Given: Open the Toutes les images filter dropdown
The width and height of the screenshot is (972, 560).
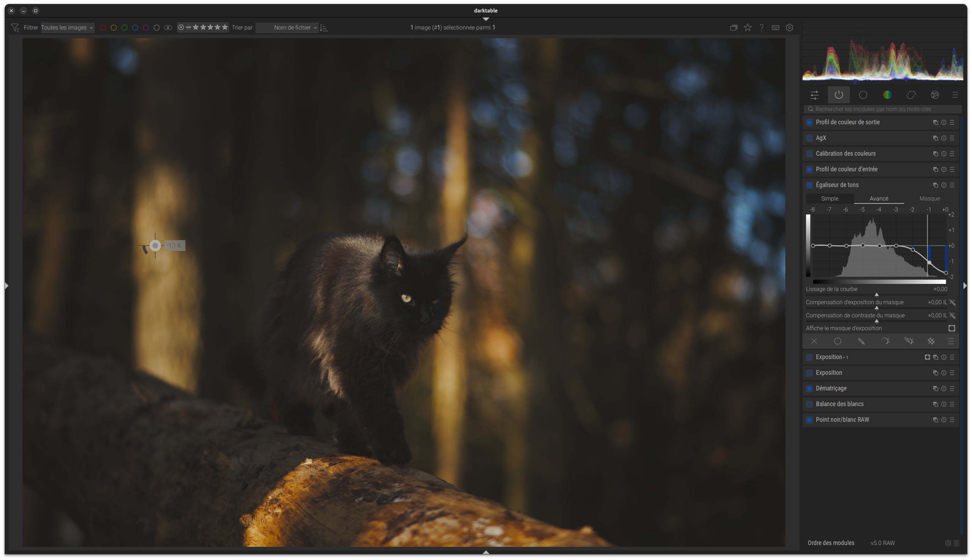Looking at the screenshot, I should pyautogui.click(x=67, y=28).
